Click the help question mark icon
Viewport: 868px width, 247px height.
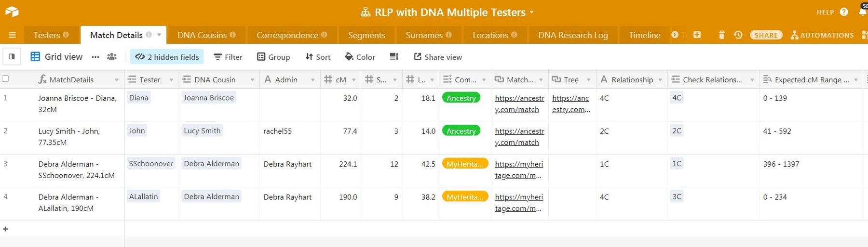pos(843,12)
